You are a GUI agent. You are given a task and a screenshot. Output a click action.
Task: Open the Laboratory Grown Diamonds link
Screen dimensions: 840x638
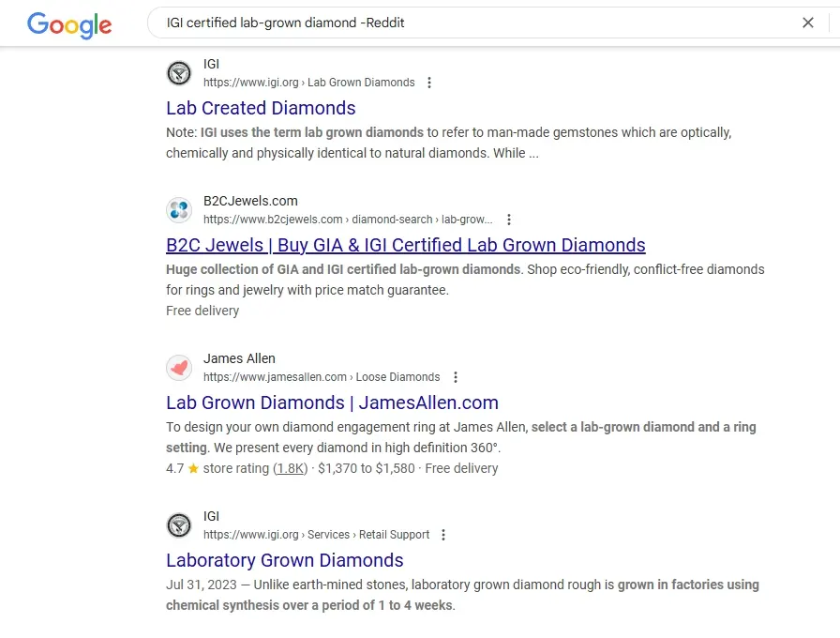pyautogui.click(x=284, y=560)
